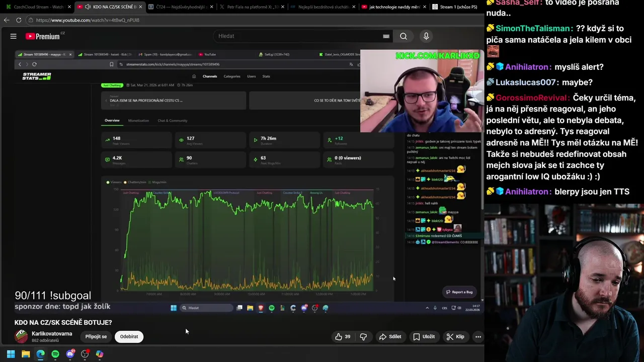The height and width of the screenshot is (362, 644).
Task: Click the Hledat taskbar search inside video
Action: tap(206, 308)
